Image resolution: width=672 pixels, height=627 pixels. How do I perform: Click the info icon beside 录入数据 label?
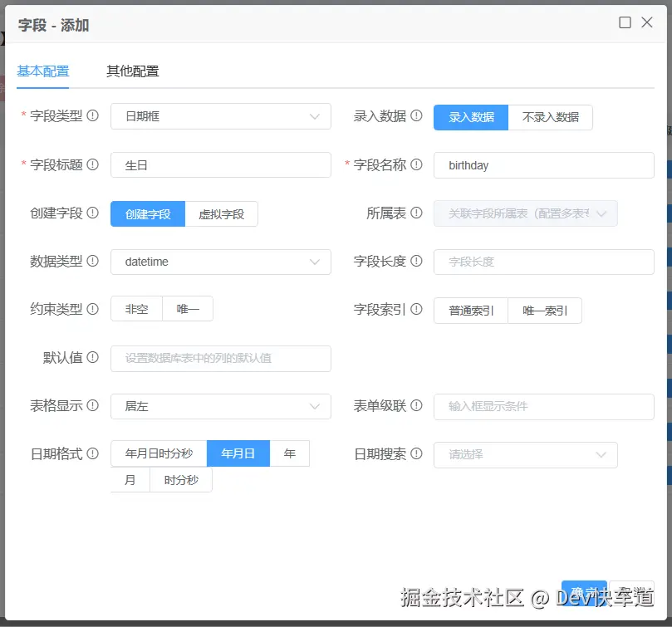[x=416, y=115]
